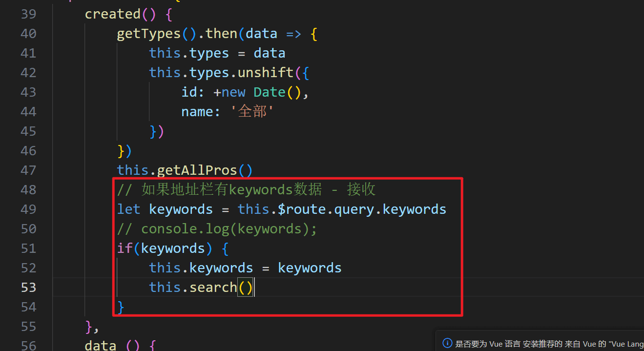Click line number 42 in the gutter

point(28,73)
